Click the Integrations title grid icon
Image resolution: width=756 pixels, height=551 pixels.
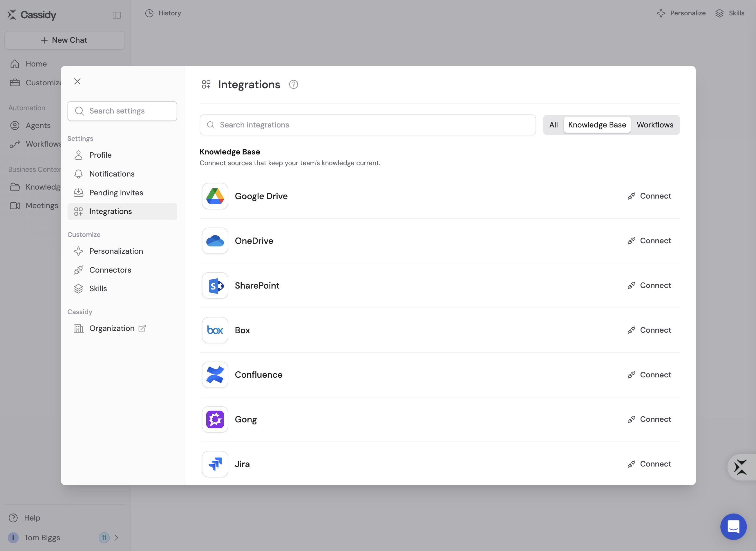pyautogui.click(x=206, y=84)
